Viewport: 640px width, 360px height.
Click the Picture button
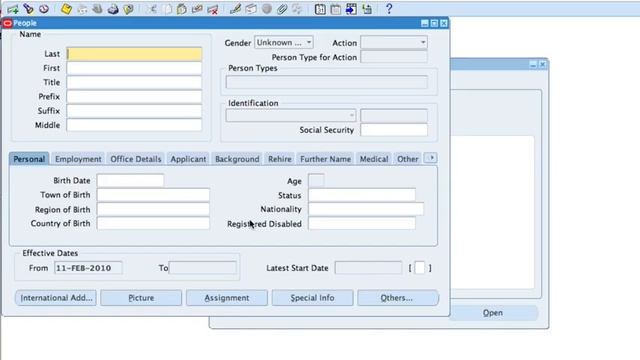141,298
